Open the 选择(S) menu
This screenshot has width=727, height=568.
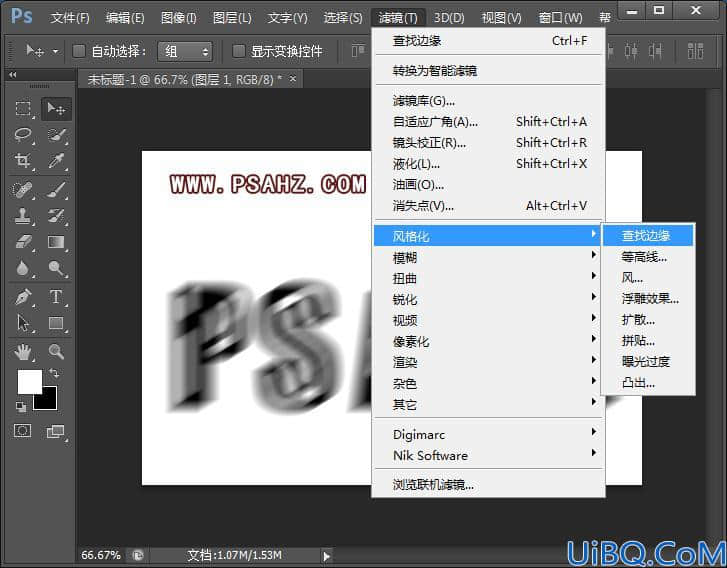point(343,18)
